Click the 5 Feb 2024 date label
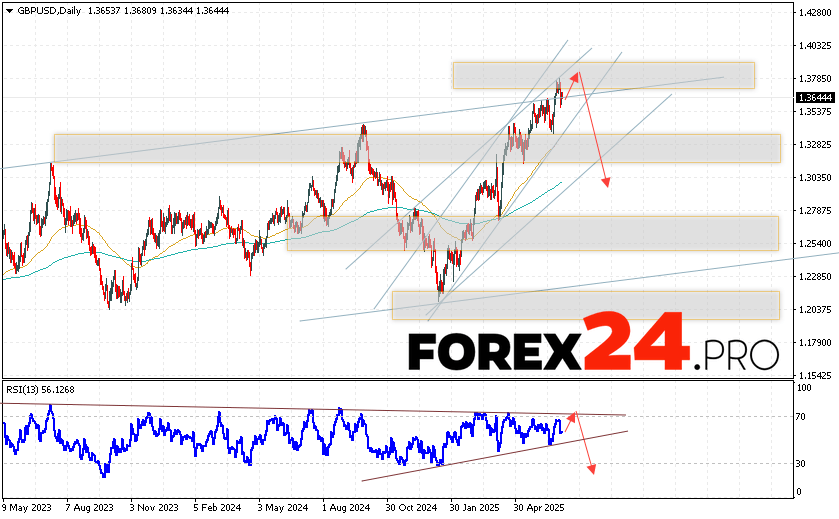The width and height of the screenshot is (839, 519). (218, 507)
